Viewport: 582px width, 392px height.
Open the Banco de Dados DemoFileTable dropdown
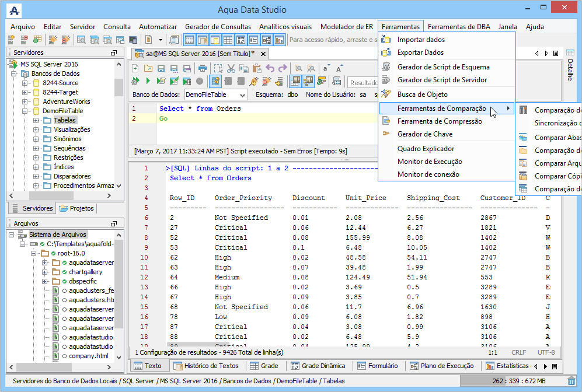tap(242, 94)
